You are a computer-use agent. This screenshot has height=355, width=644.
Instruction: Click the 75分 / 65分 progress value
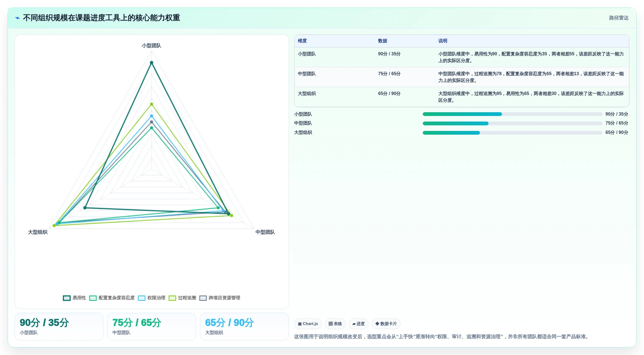tap(617, 123)
